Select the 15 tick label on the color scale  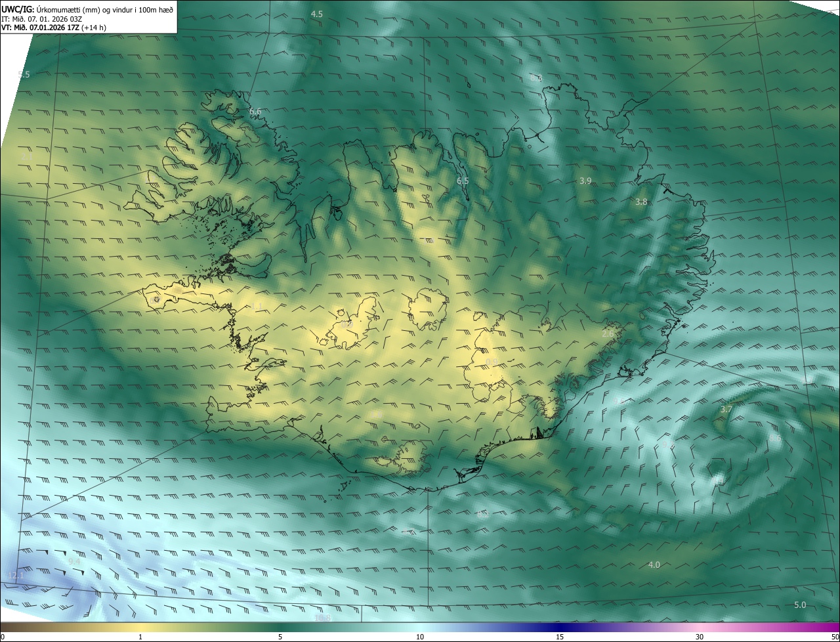pyautogui.click(x=560, y=637)
